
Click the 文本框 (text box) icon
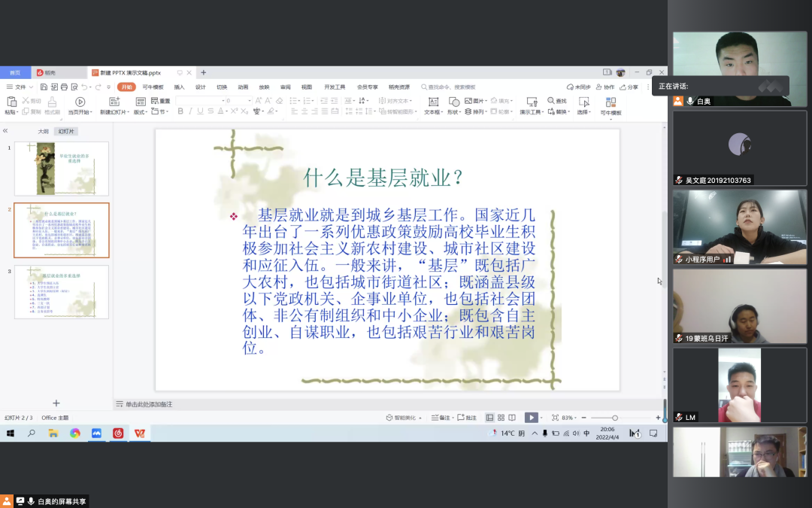pyautogui.click(x=433, y=102)
